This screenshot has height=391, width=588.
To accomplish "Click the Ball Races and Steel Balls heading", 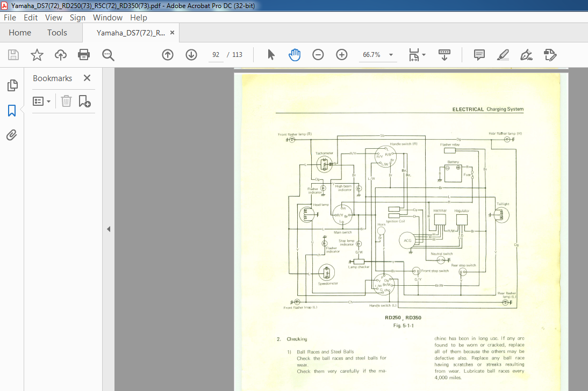I will [325, 352].
